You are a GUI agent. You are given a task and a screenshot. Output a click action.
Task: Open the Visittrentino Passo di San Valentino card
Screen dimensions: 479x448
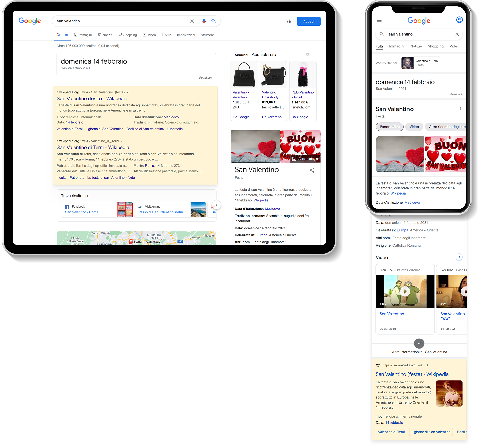click(x=170, y=210)
